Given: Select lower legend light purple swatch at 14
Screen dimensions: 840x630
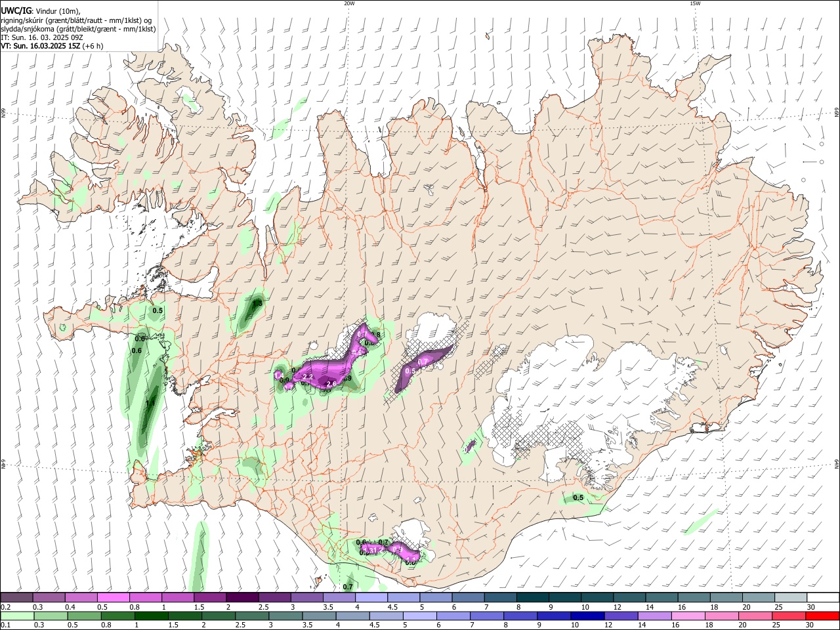Looking at the screenshot, I should pos(654,616).
